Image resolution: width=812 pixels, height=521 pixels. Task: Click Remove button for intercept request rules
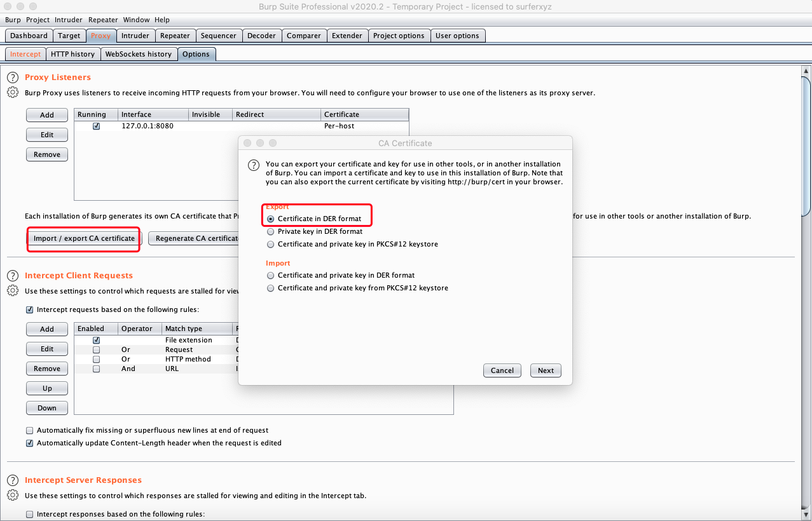(x=47, y=369)
